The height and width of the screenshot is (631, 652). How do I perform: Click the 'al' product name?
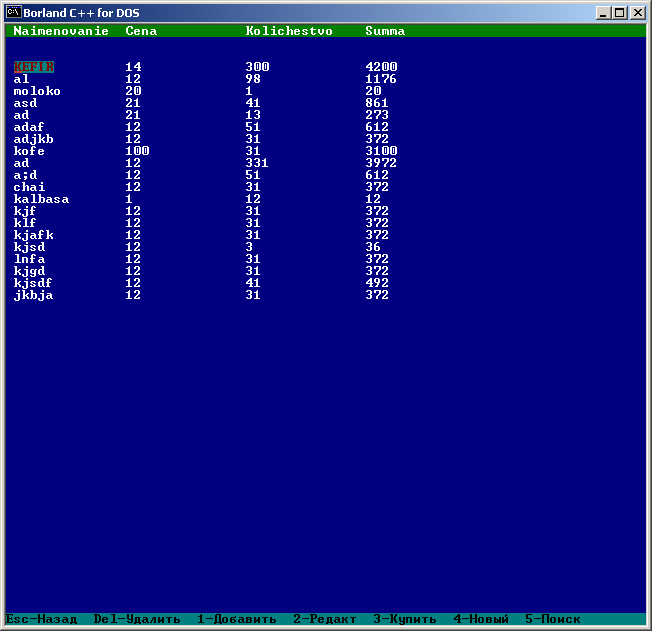(21, 79)
